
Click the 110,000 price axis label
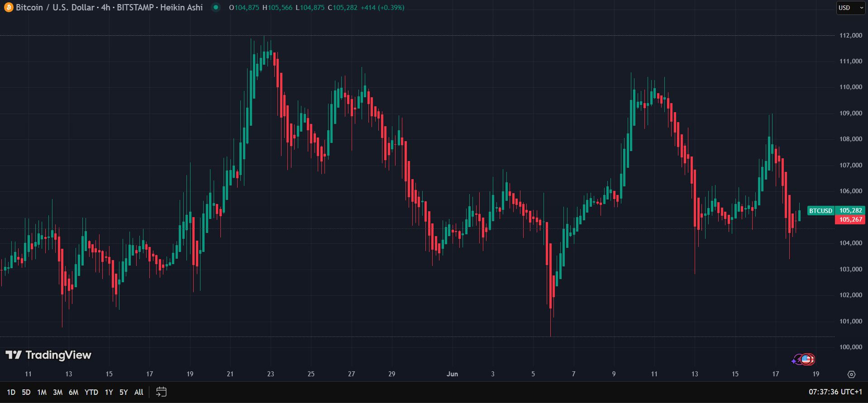coord(851,87)
